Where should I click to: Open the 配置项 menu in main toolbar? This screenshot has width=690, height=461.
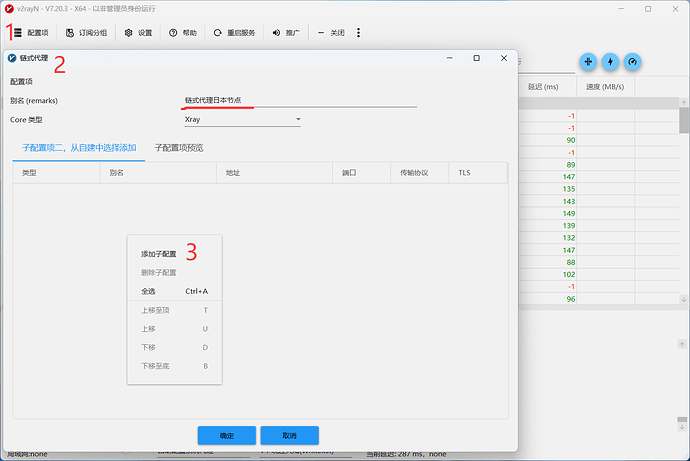click(31, 33)
